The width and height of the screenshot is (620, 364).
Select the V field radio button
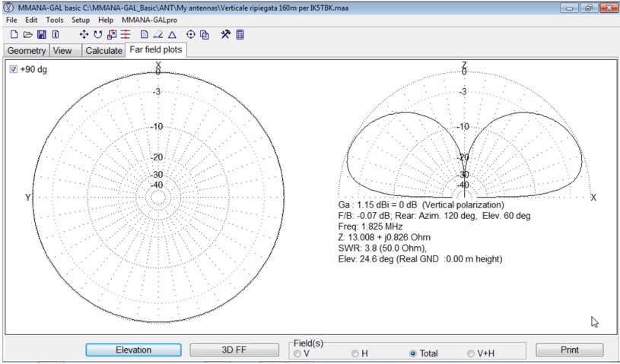297,353
